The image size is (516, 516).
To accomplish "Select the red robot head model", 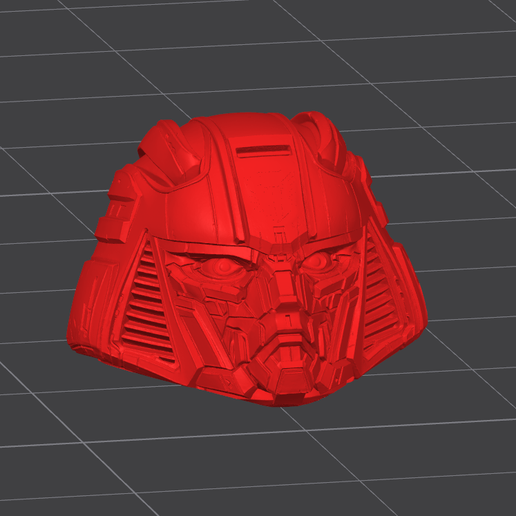I will [247, 260].
